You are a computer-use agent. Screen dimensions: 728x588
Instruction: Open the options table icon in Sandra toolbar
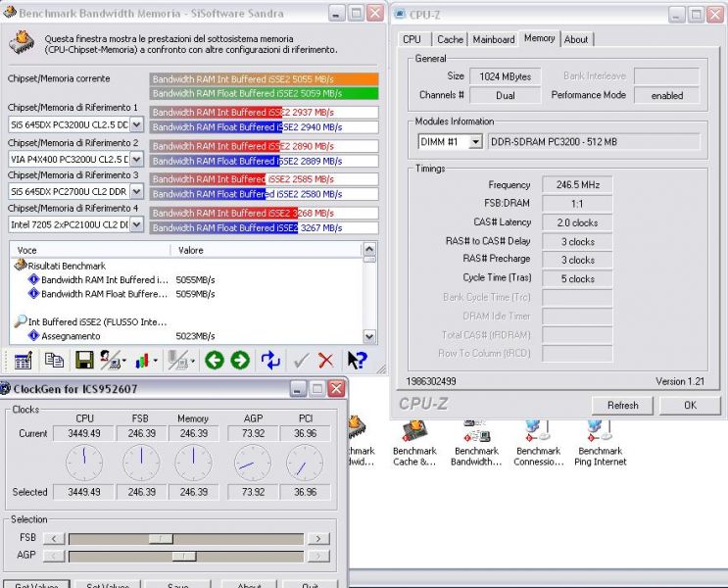[23, 361]
